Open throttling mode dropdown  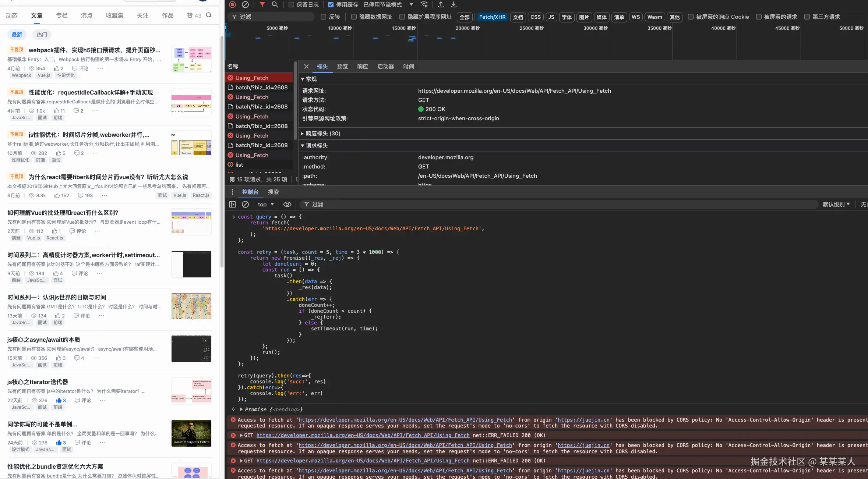click(388, 5)
